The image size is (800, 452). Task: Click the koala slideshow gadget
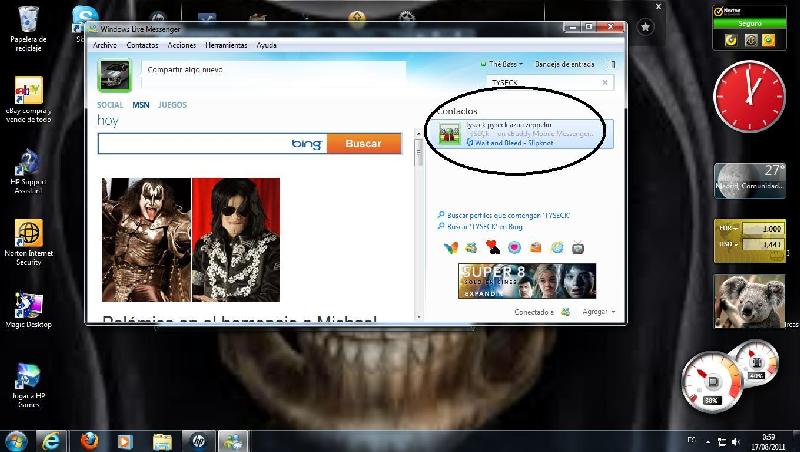coord(749,301)
